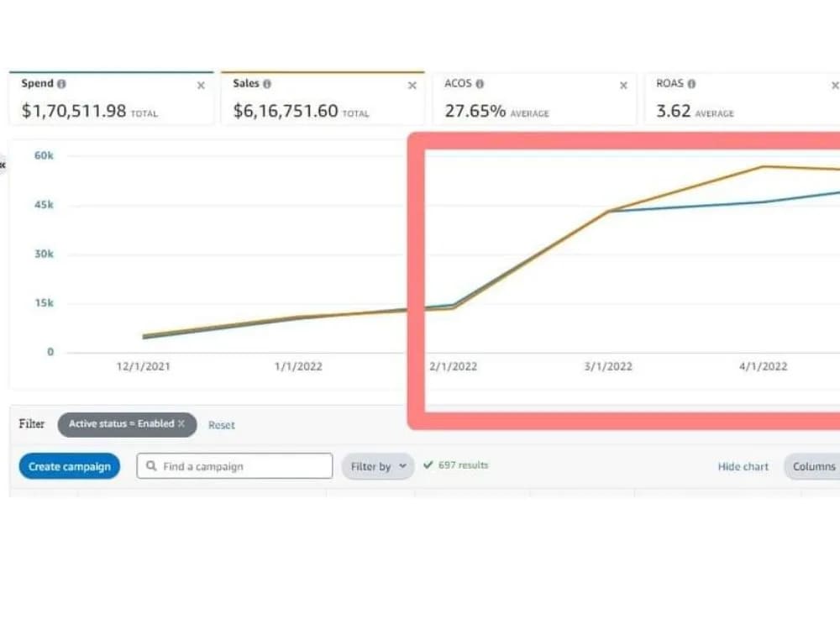Click the green checkmark beside 697 results

pyautogui.click(x=428, y=465)
